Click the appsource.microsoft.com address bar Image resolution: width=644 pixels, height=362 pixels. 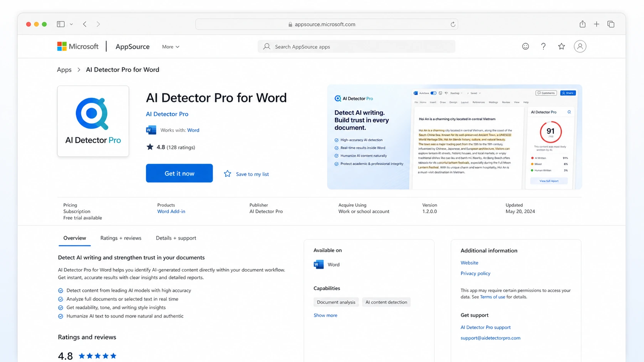(x=327, y=24)
